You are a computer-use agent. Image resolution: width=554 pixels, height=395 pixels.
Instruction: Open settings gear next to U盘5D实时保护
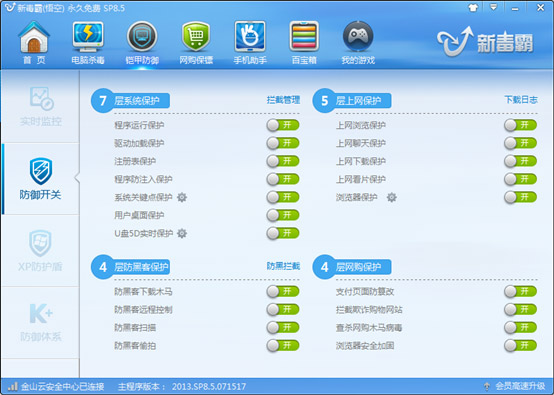pos(182,233)
